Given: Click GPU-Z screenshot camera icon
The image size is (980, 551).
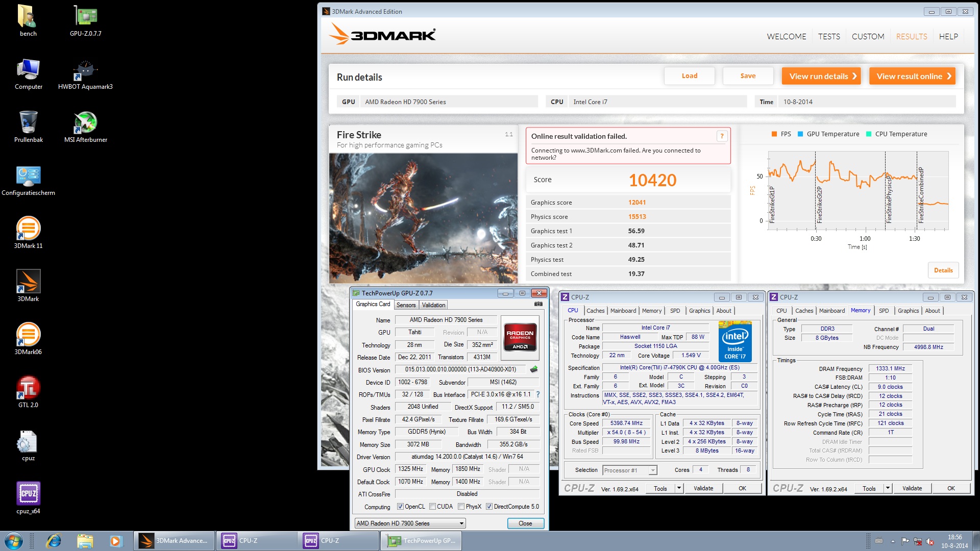Looking at the screenshot, I should tap(538, 304).
